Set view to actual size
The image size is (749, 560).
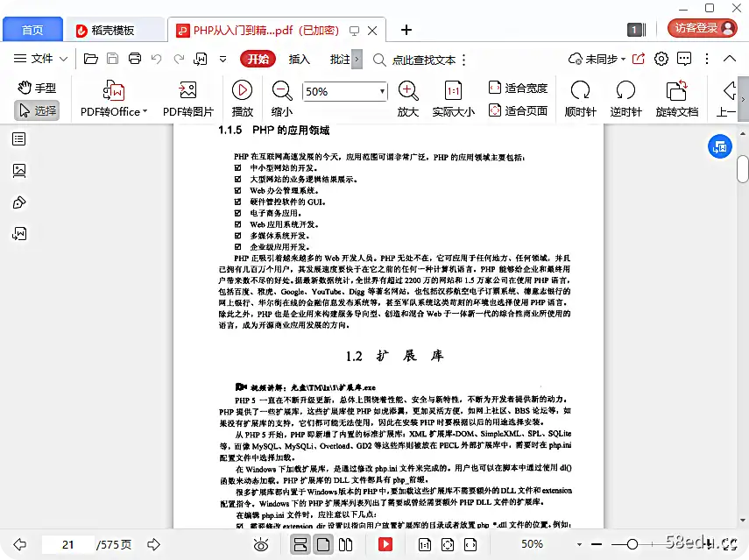pyautogui.click(x=453, y=99)
